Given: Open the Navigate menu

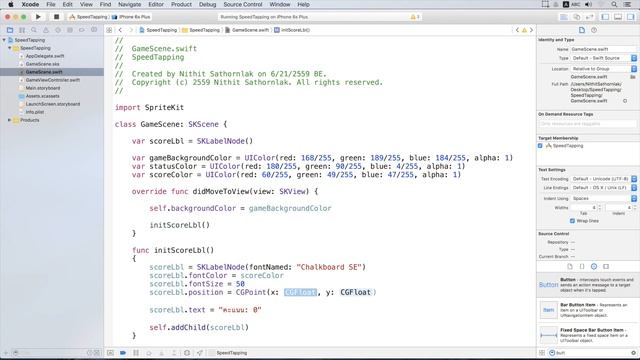Looking at the screenshot, I should coord(129,4).
